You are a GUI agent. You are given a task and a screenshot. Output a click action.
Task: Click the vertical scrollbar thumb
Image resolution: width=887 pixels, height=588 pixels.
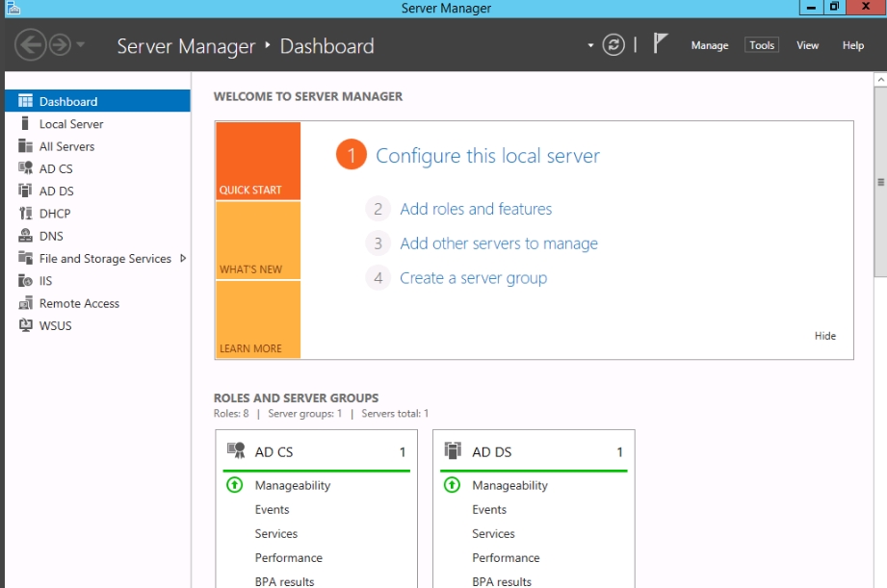pos(881,182)
